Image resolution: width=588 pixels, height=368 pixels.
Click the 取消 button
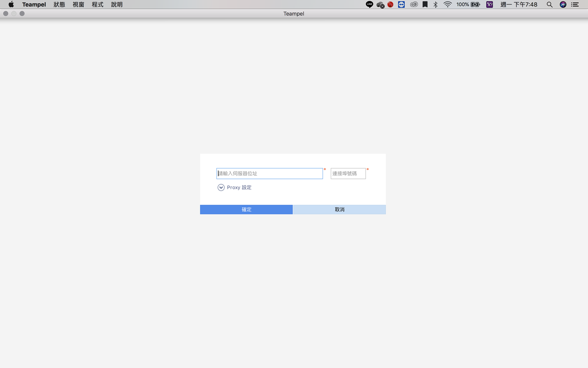click(x=339, y=209)
